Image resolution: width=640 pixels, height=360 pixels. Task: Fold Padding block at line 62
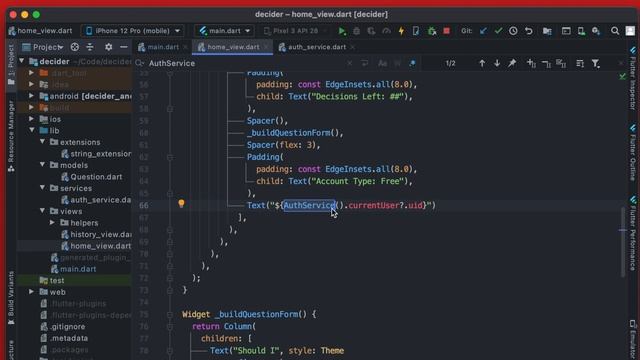[170, 157]
